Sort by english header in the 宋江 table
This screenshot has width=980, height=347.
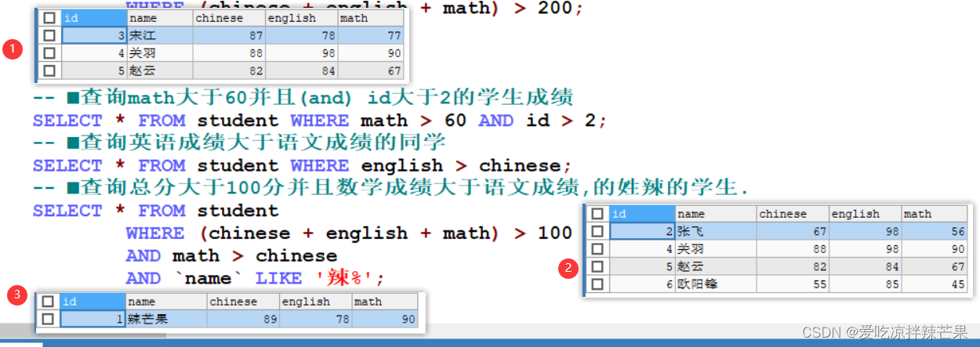[302, 17]
